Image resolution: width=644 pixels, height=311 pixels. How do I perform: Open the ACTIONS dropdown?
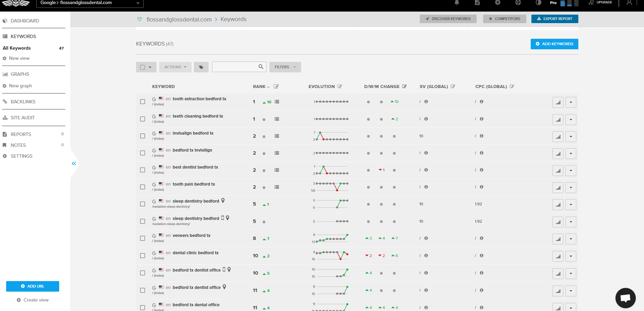coord(176,67)
